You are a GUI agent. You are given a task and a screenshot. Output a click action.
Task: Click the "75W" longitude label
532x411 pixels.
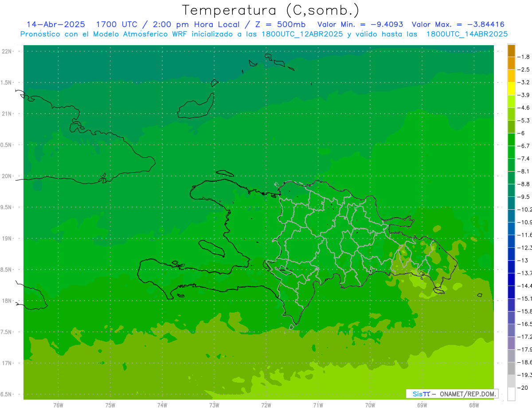[x=110, y=405]
